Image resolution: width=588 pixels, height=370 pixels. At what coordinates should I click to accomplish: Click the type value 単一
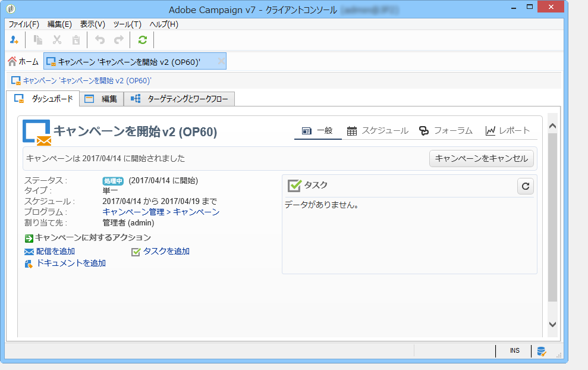pos(110,190)
